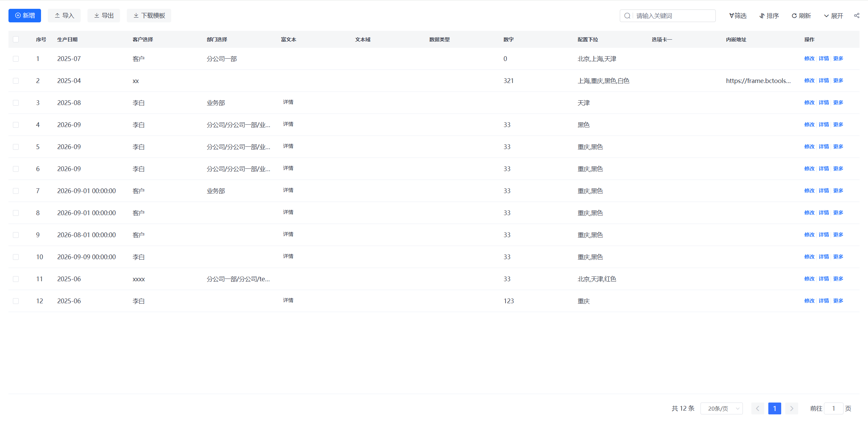Click 新增 to add a record
This screenshot has width=868, height=431.
(x=25, y=16)
